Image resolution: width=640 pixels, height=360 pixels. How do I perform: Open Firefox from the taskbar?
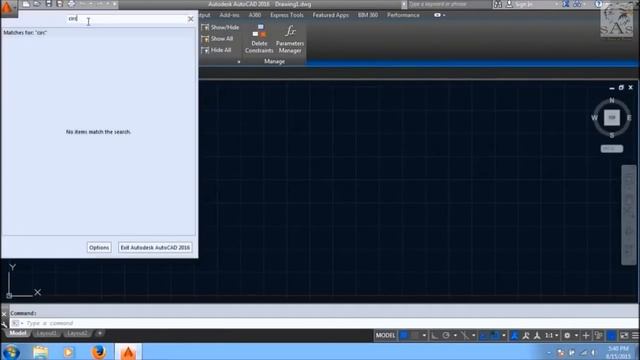tap(99, 352)
